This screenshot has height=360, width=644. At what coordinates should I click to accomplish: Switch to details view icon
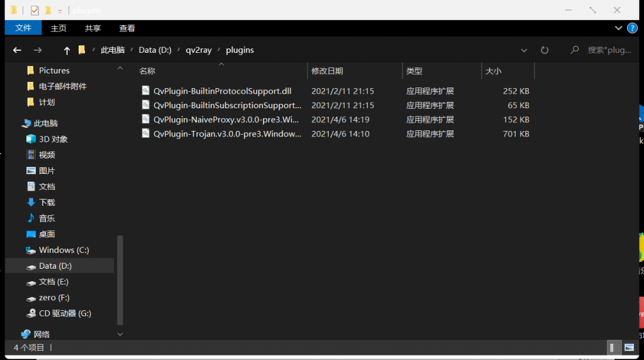(x=612, y=347)
